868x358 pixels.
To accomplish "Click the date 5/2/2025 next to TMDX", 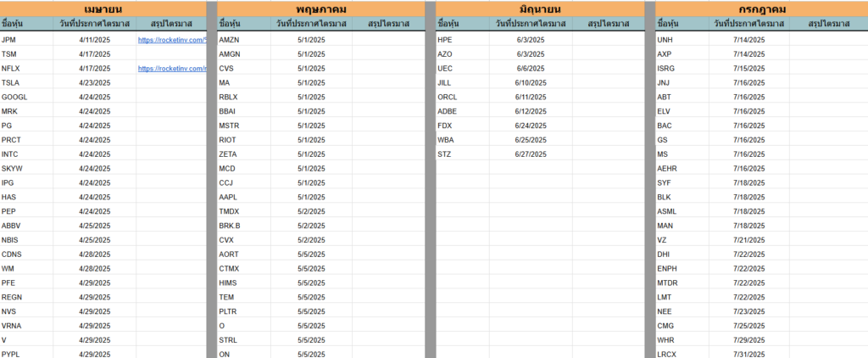I will tap(312, 212).
